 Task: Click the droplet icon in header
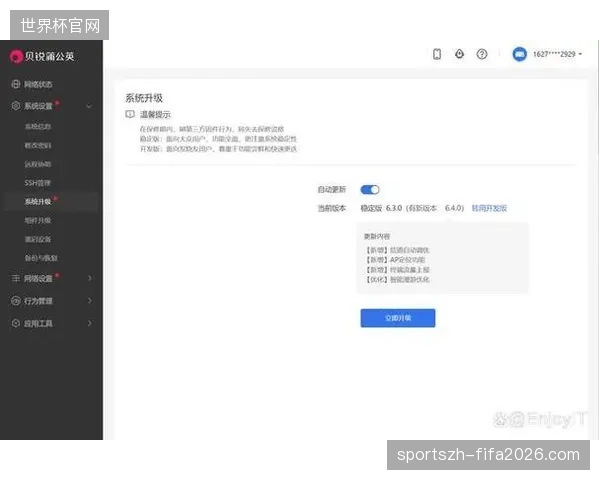pos(460,54)
